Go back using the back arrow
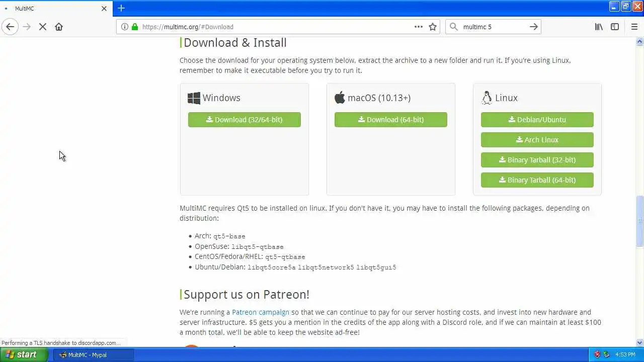The height and width of the screenshot is (362, 644). pyautogui.click(x=10, y=27)
